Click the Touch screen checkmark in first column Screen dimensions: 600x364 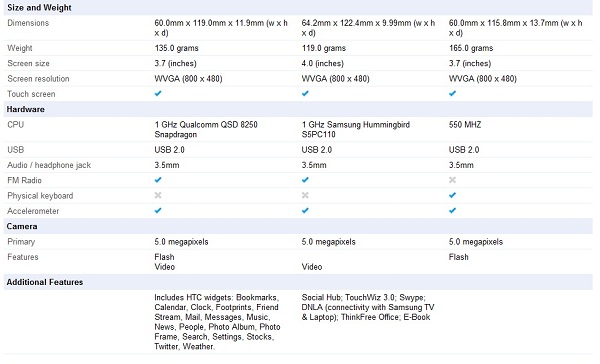(158, 93)
